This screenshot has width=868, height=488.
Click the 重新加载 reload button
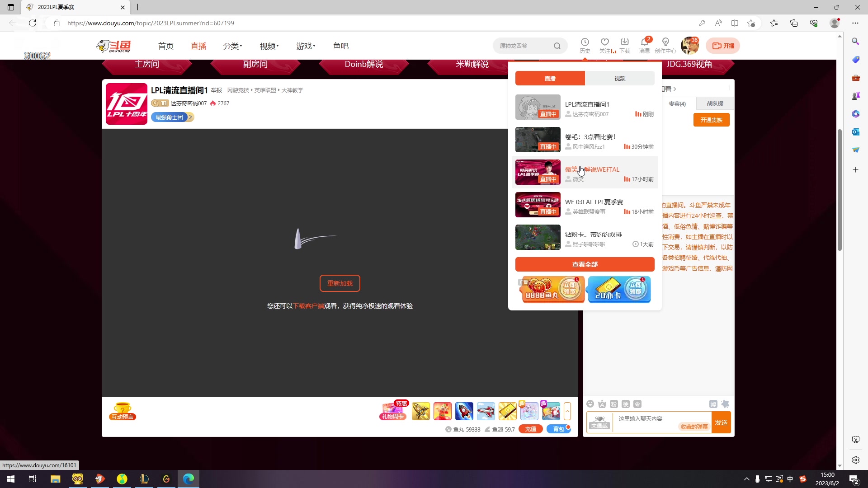(x=340, y=283)
